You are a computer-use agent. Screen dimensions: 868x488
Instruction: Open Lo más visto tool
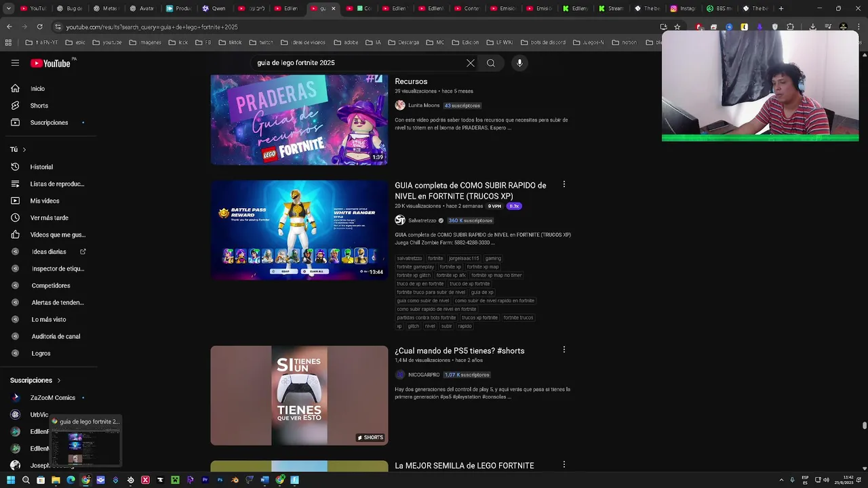[x=47, y=319]
